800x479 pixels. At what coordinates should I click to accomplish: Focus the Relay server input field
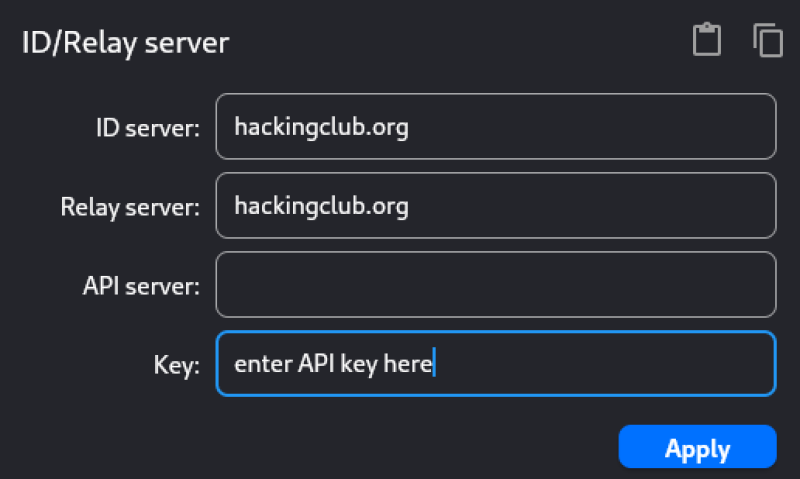click(496, 206)
